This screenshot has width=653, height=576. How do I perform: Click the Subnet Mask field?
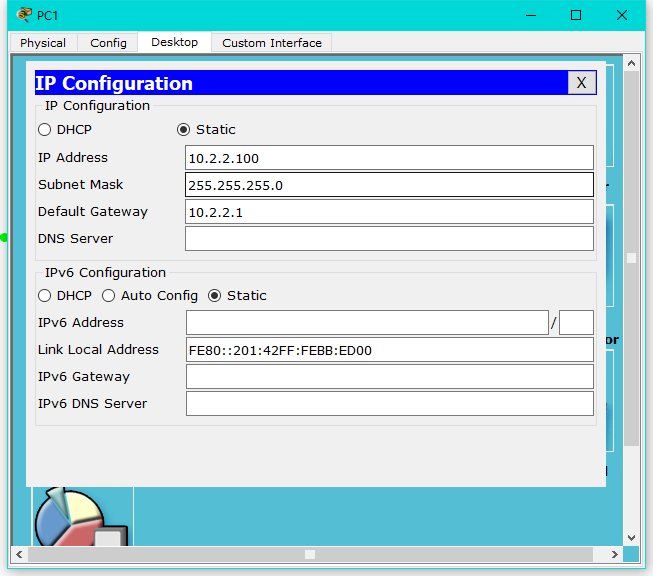389,185
